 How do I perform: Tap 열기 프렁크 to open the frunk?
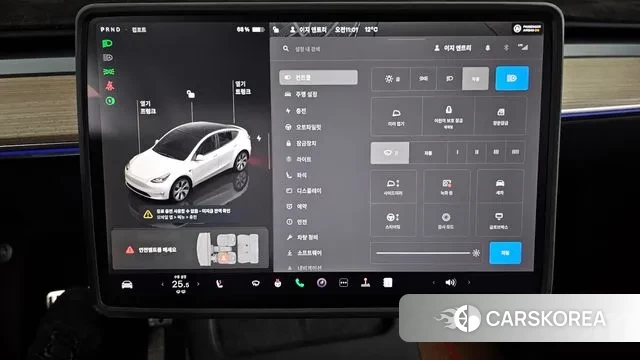tap(148, 107)
